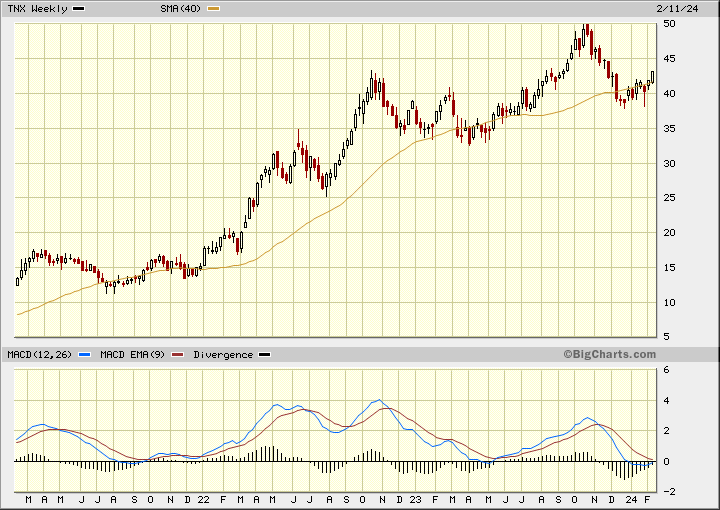Viewport: 720px width, 510px height.
Task: Select the Divergence legend label
Action: pos(223,355)
